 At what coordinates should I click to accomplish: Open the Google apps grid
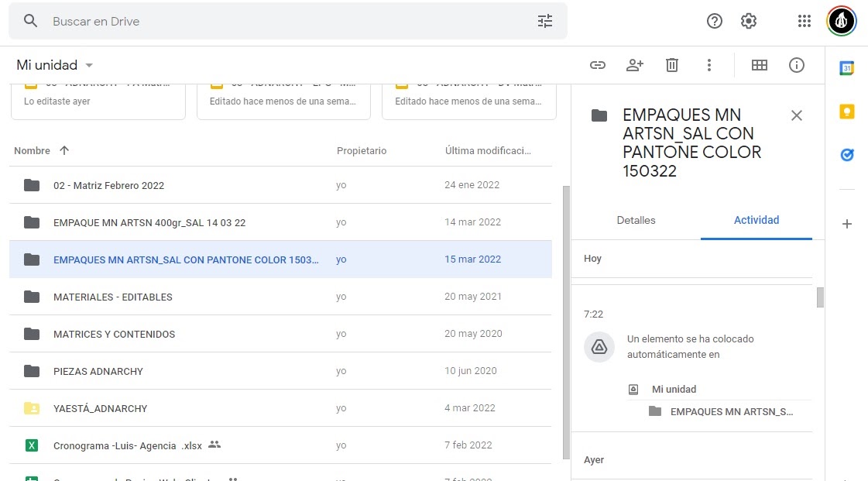pos(805,21)
